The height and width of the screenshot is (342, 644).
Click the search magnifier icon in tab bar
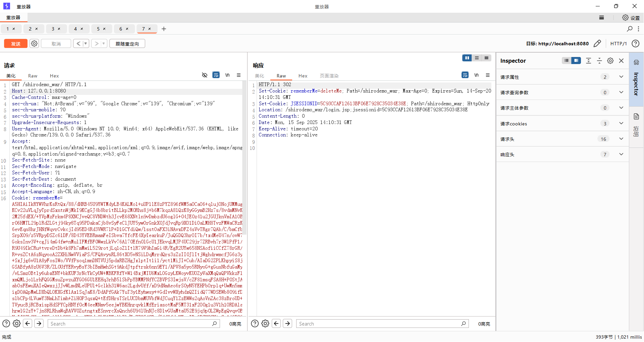click(630, 29)
